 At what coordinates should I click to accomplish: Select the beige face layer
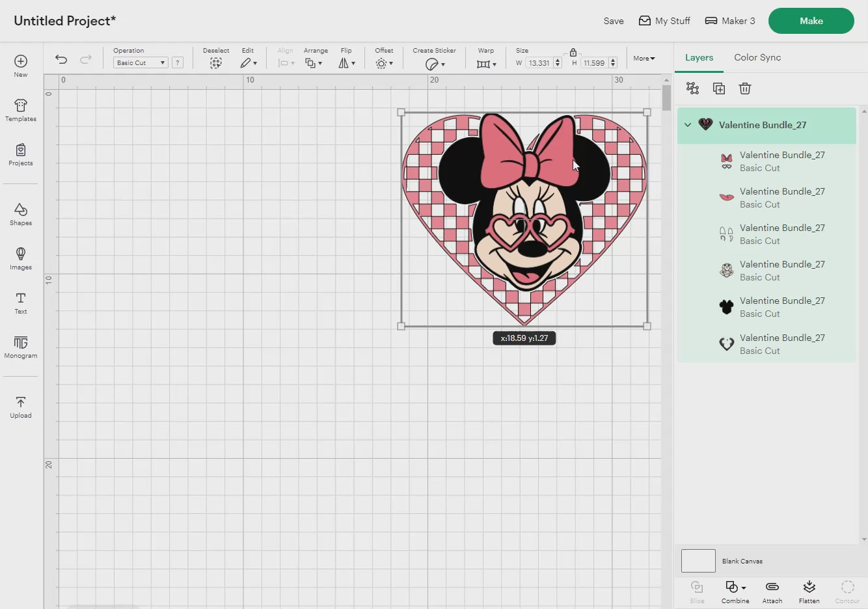(x=766, y=271)
